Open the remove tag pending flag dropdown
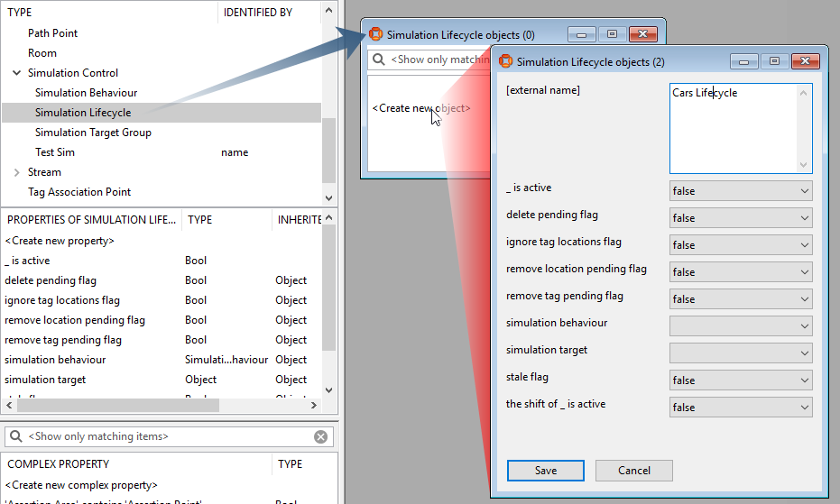The height and width of the screenshot is (504, 840). pos(741,298)
